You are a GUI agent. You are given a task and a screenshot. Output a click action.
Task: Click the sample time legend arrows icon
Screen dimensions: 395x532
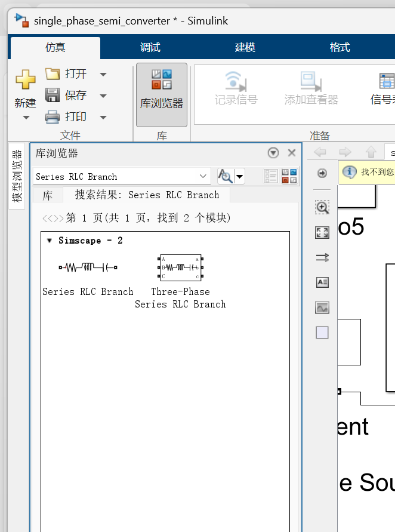coord(322,258)
